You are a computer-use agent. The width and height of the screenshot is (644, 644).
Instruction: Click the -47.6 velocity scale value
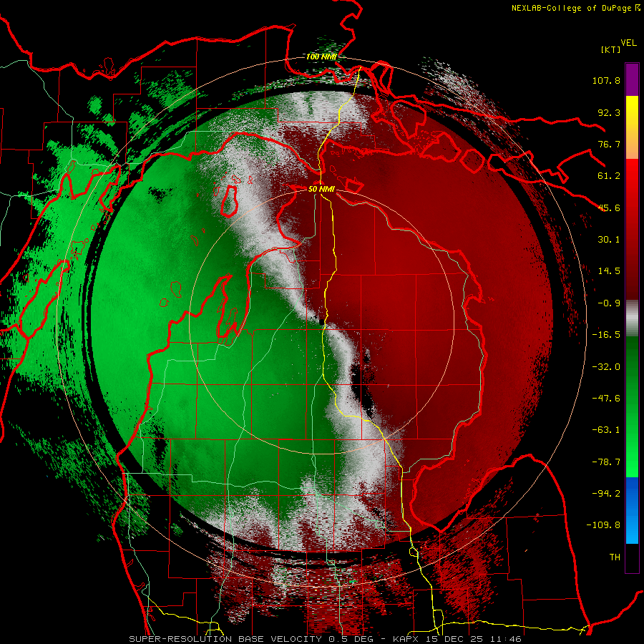[606, 399]
